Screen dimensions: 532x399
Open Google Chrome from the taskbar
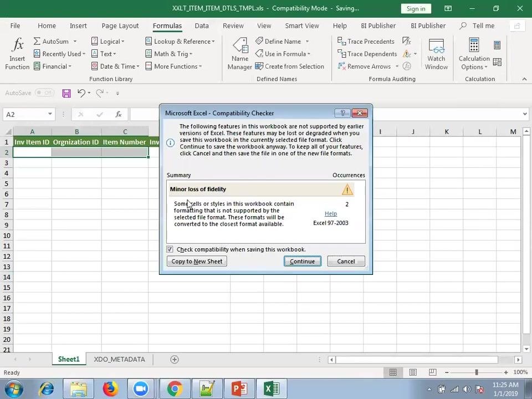pyautogui.click(x=175, y=388)
